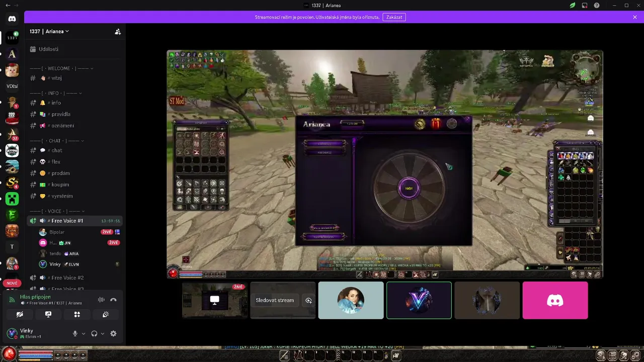The image size is (644, 362).
Task: Dismiss the streamer mode banner
Action: (635, 17)
